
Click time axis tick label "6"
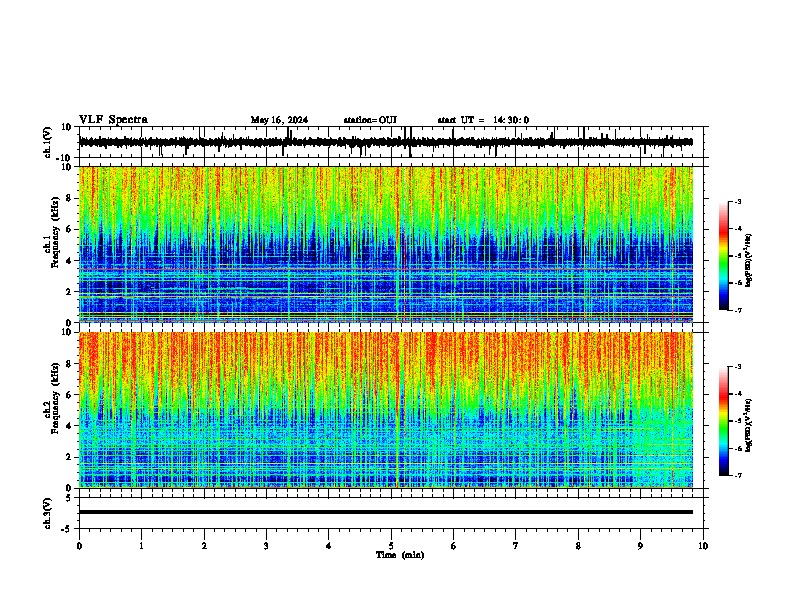click(454, 546)
